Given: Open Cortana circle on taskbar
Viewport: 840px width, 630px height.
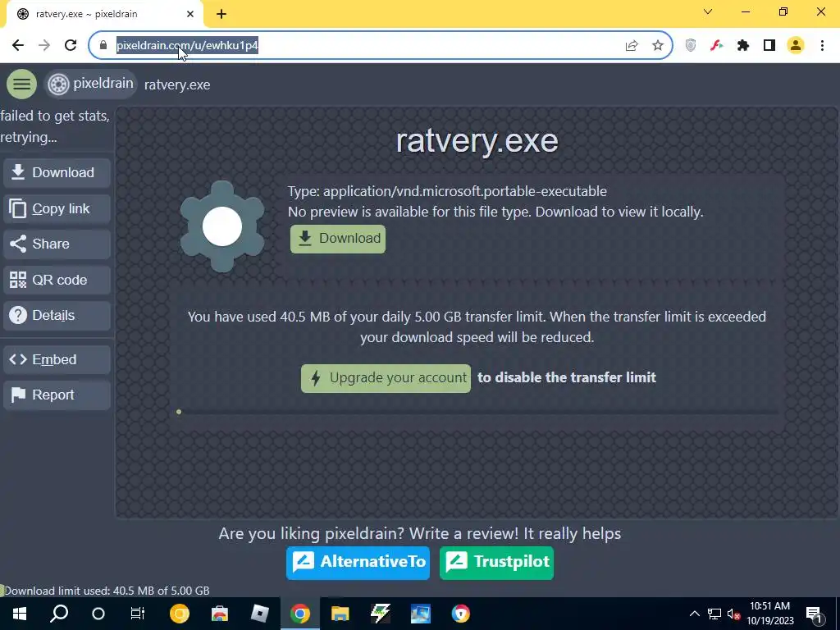Looking at the screenshot, I should [98, 614].
